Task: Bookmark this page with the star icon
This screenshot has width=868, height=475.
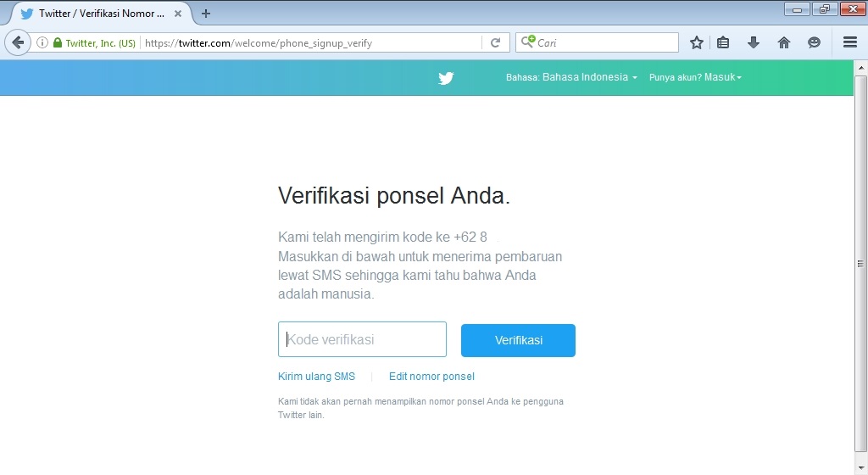Action: click(x=697, y=42)
